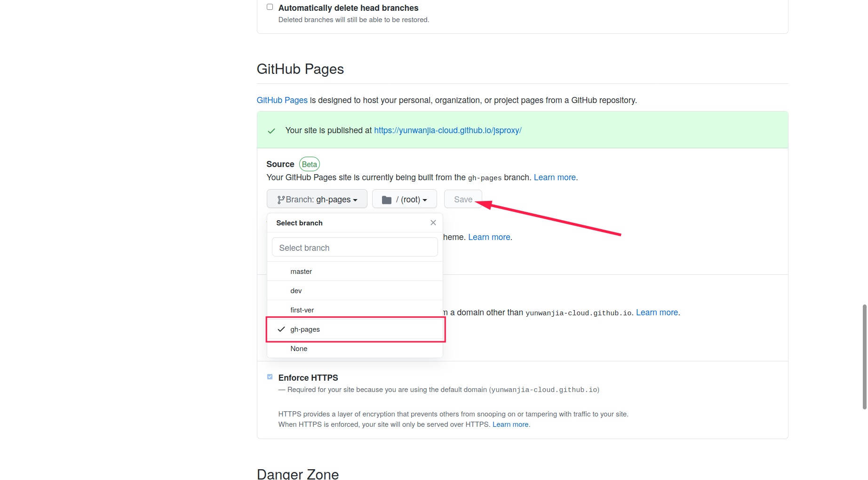Click Learn more beside the gh-pages branch text

click(x=555, y=177)
